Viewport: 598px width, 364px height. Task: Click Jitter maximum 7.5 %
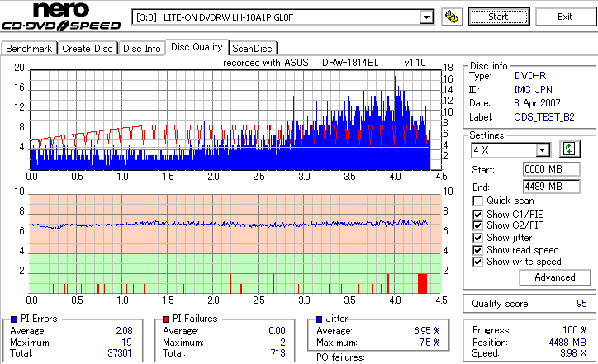(x=430, y=343)
